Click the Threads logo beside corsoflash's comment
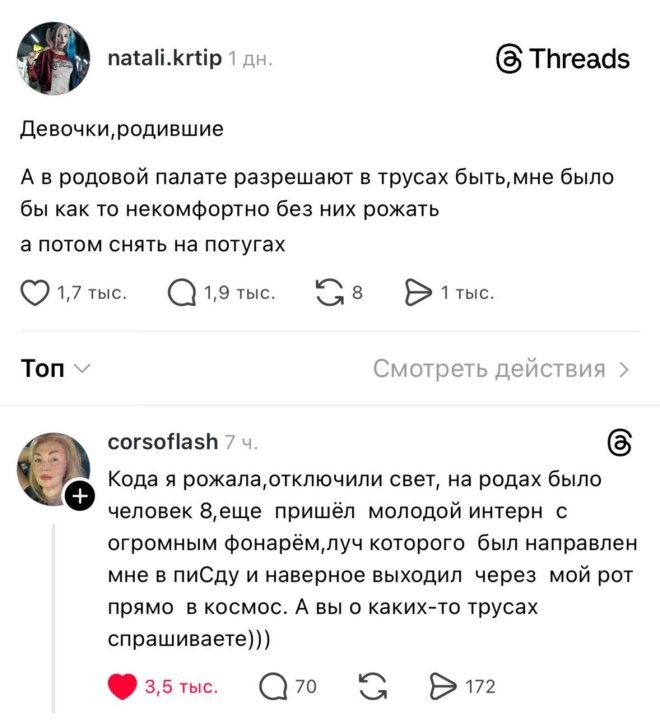The image size is (660, 723). click(x=620, y=444)
